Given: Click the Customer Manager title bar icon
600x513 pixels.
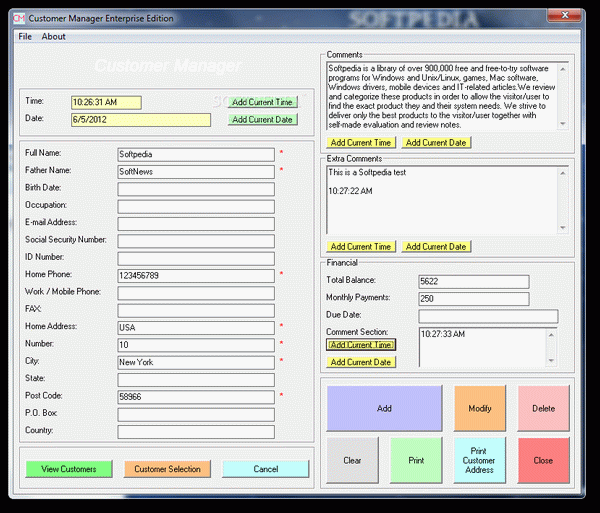Looking at the screenshot, I should 19,18.
